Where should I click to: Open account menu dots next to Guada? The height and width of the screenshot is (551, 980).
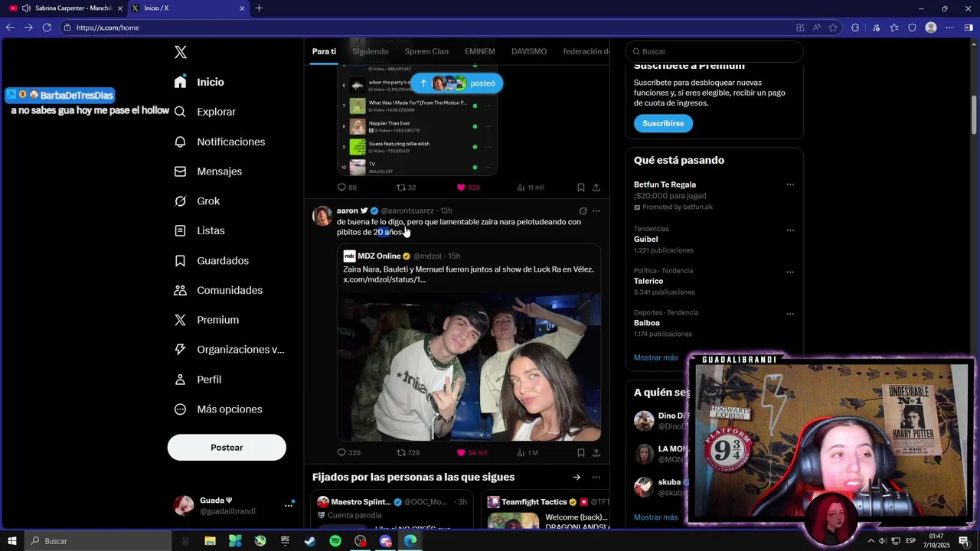tap(289, 505)
